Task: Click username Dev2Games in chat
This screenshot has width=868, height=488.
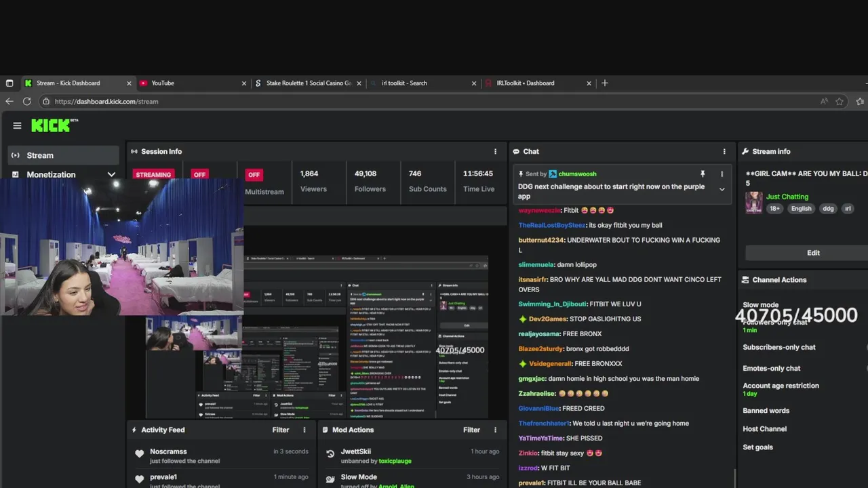Action: pyautogui.click(x=546, y=319)
